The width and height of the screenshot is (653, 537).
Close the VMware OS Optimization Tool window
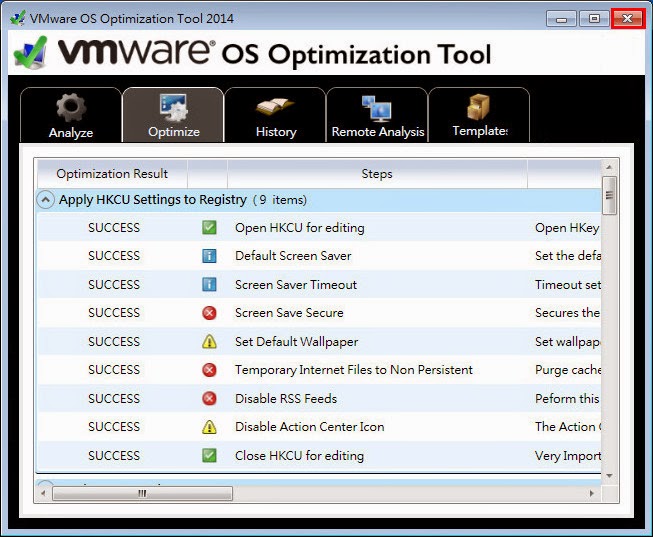[x=628, y=19]
